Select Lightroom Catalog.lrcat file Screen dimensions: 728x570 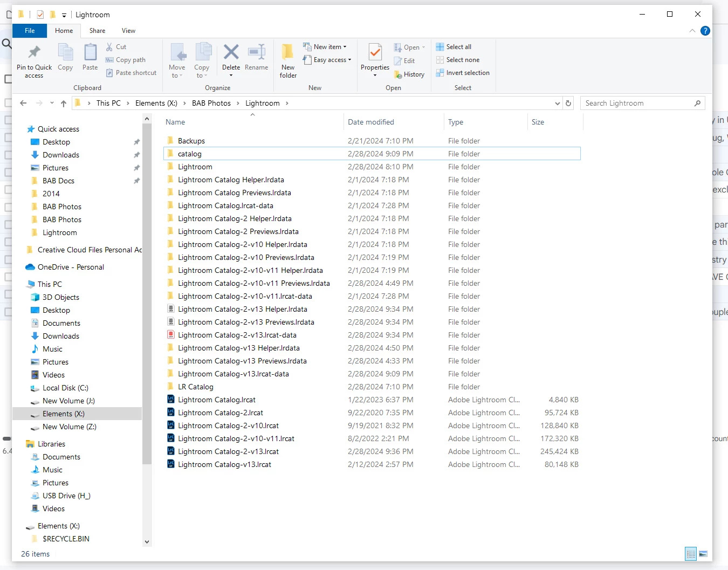217,400
